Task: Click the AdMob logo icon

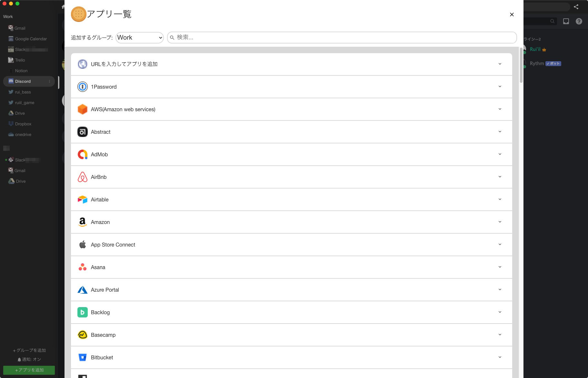Action: click(x=83, y=154)
